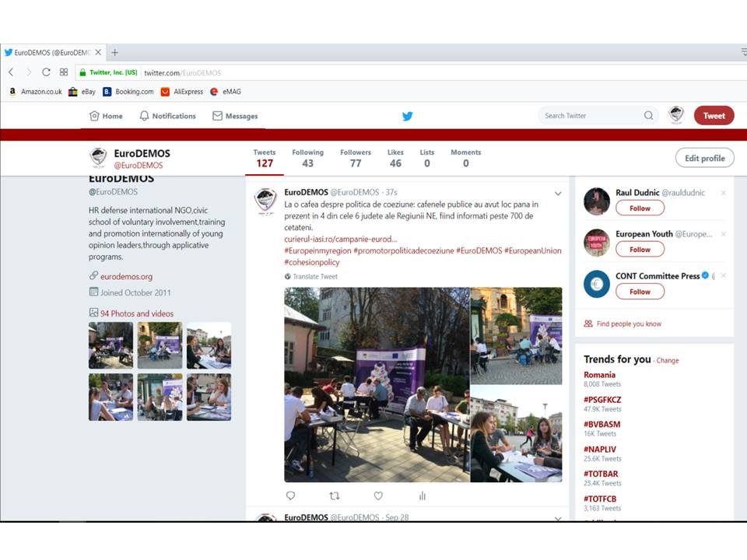Viewport: 747px width, 560px height.
Task: Select the Tweets tab showing 127
Action: (x=265, y=159)
